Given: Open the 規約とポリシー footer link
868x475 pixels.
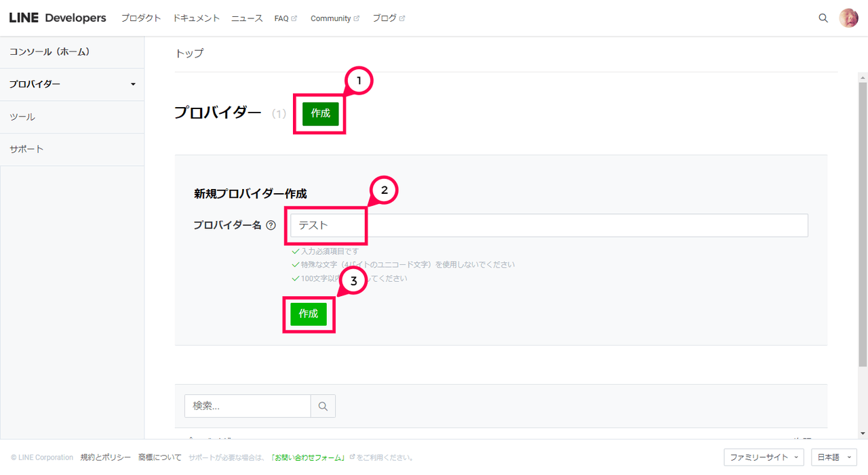Looking at the screenshot, I should point(105,457).
